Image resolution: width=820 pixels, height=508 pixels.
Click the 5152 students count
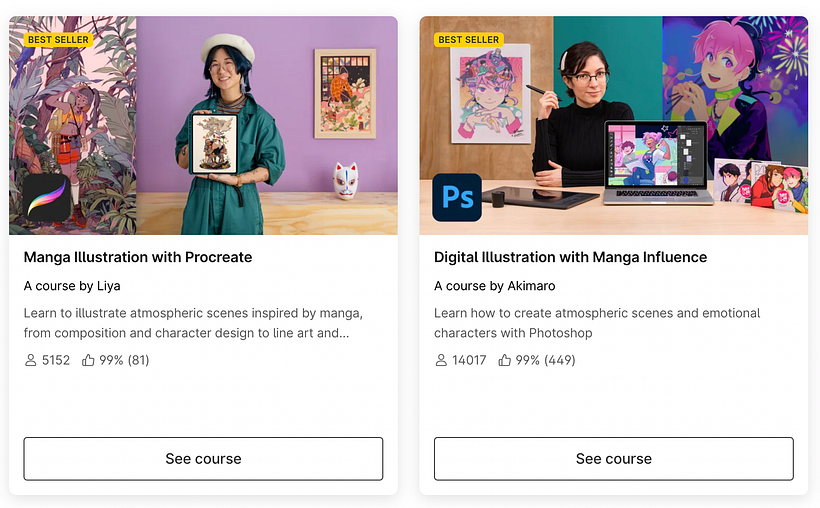click(x=56, y=360)
